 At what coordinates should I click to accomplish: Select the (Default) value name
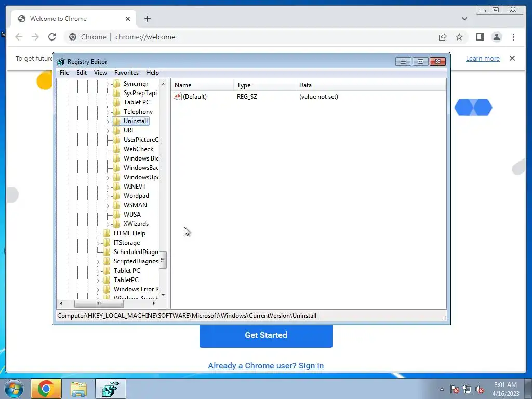coord(195,97)
